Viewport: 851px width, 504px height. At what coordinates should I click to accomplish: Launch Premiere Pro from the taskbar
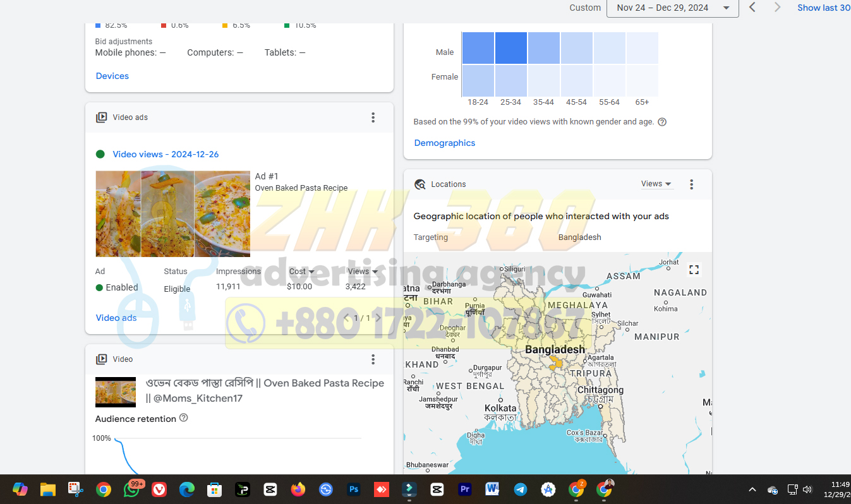tap(464, 489)
